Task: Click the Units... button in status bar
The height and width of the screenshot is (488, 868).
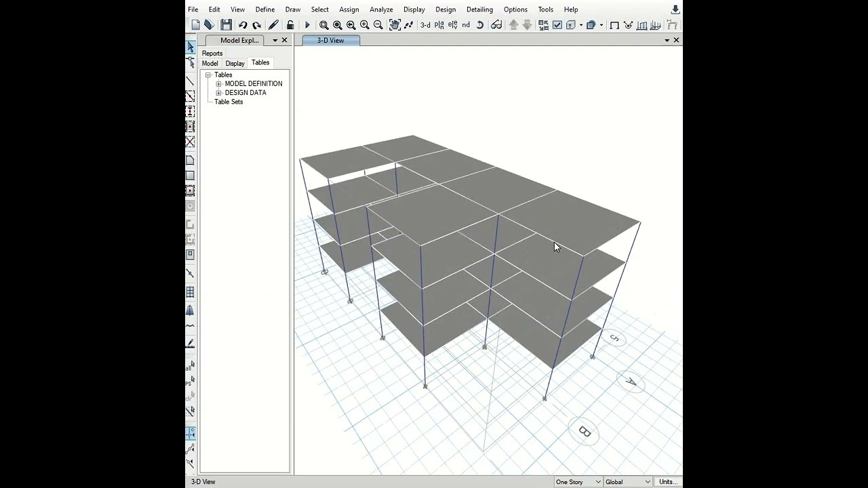Action: pyautogui.click(x=668, y=482)
